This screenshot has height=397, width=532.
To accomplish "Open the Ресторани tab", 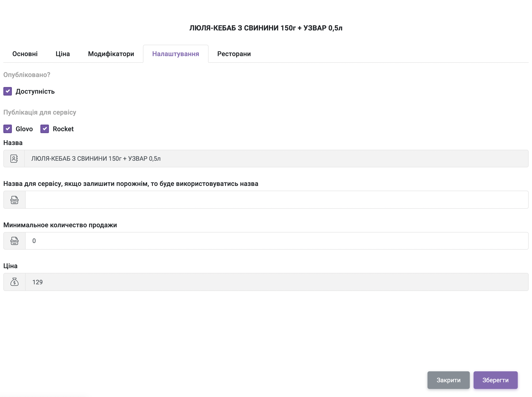I will (x=234, y=54).
